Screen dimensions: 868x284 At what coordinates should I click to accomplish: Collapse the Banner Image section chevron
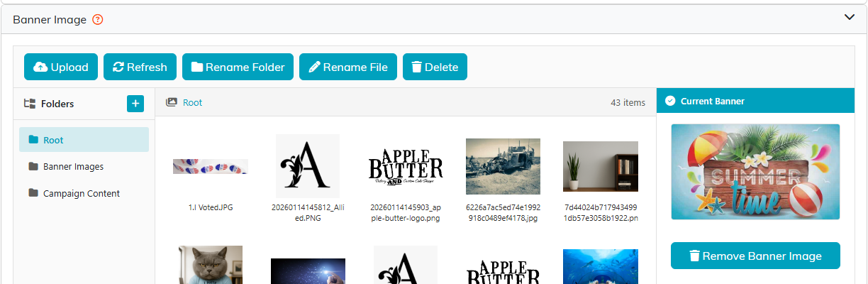coord(850,18)
